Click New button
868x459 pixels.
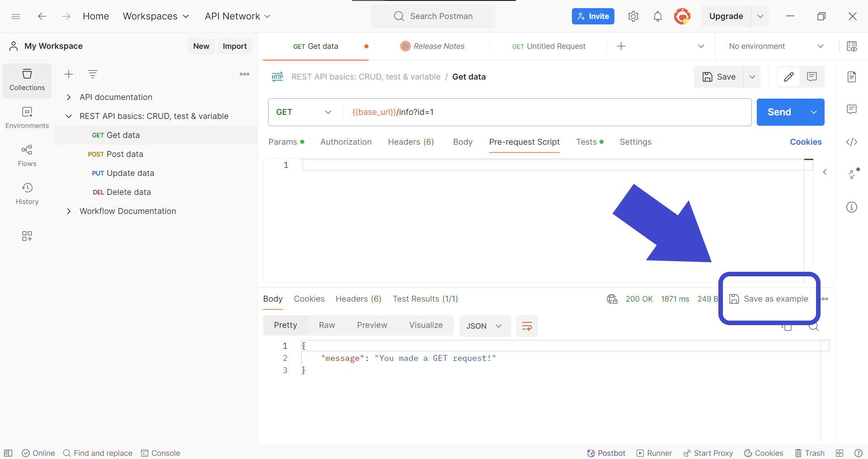tap(201, 46)
